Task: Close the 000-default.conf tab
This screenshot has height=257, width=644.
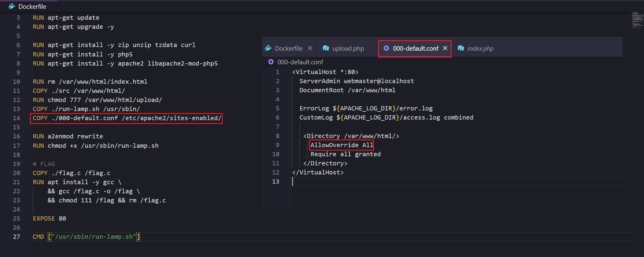Action: point(445,48)
